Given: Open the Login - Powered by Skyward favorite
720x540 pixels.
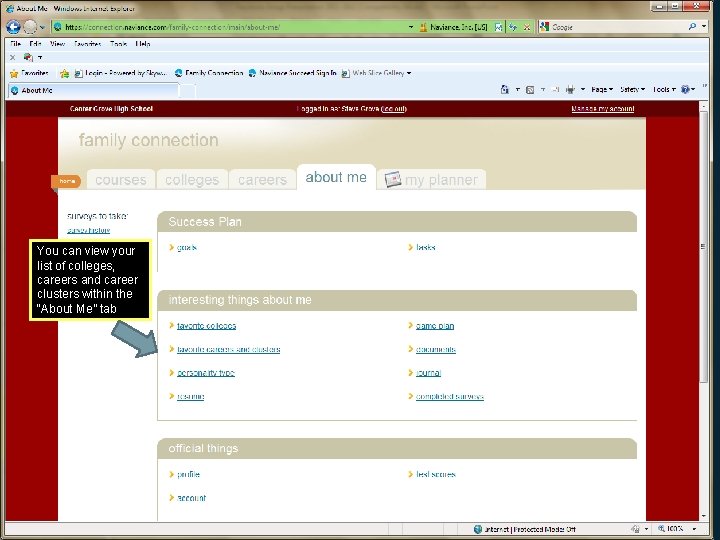Looking at the screenshot, I should tap(120, 73).
